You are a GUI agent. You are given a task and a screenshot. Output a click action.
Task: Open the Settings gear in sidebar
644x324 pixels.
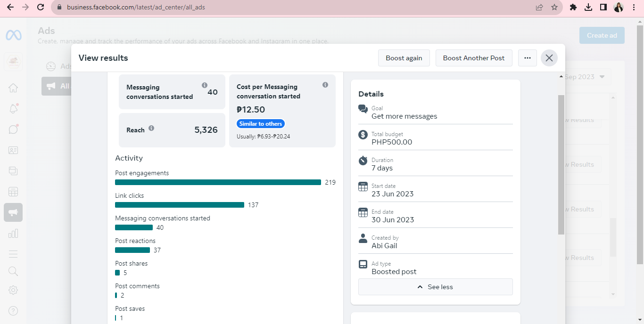pos(13,290)
